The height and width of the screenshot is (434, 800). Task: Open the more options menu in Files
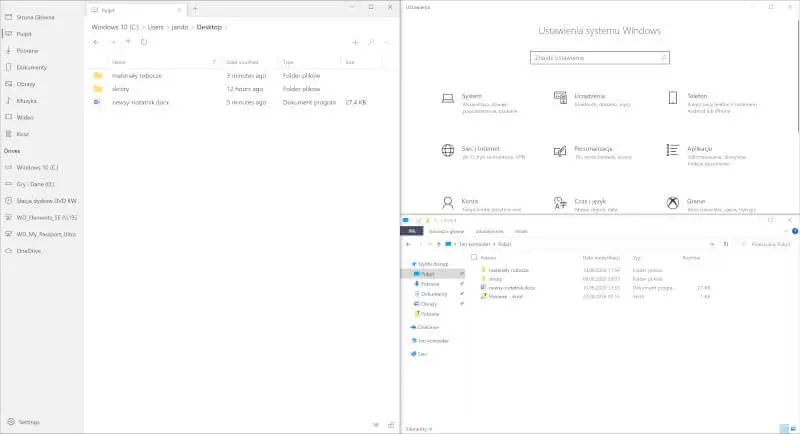point(387,42)
